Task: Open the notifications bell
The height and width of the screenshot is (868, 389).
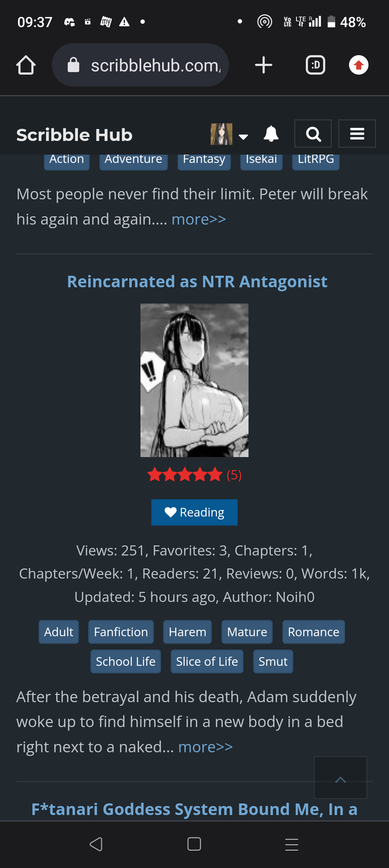Action: coord(271,134)
